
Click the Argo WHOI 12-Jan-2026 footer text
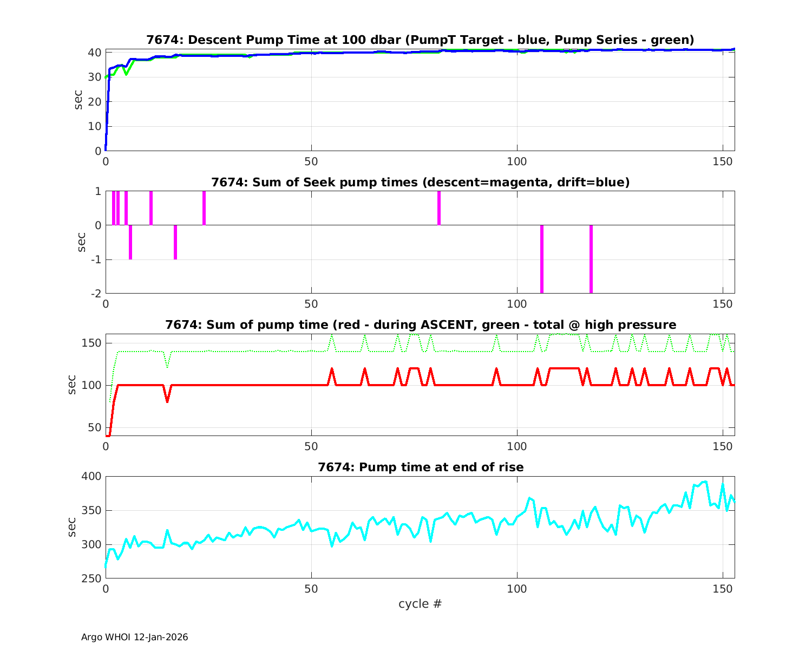pyautogui.click(x=134, y=637)
